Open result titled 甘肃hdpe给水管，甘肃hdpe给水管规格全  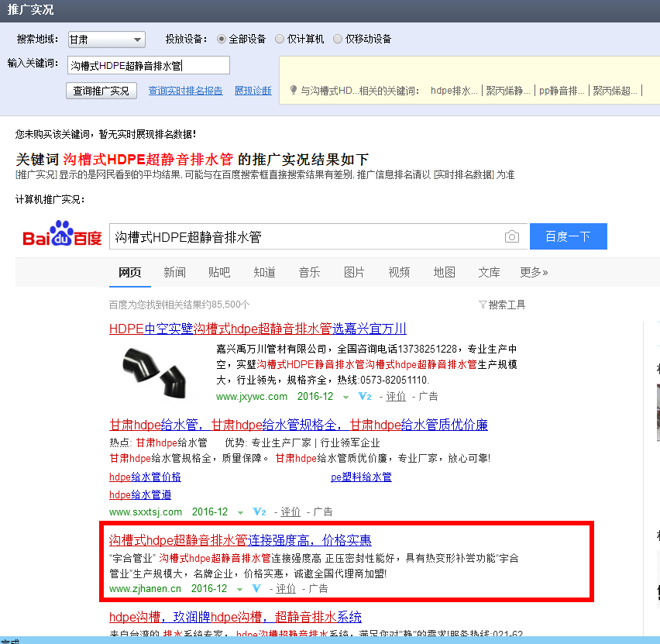coord(298,425)
